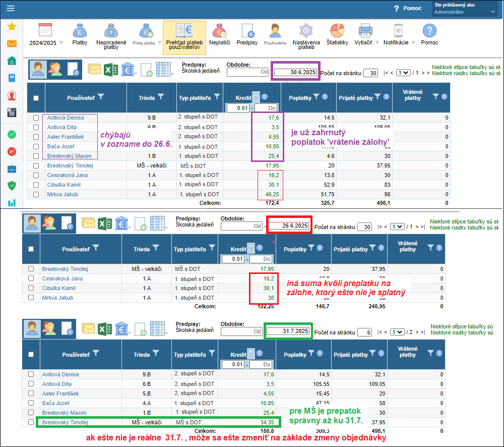Click the period end date field showing 31.7.2025
The height and width of the screenshot is (447, 504).
coord(288,331)
